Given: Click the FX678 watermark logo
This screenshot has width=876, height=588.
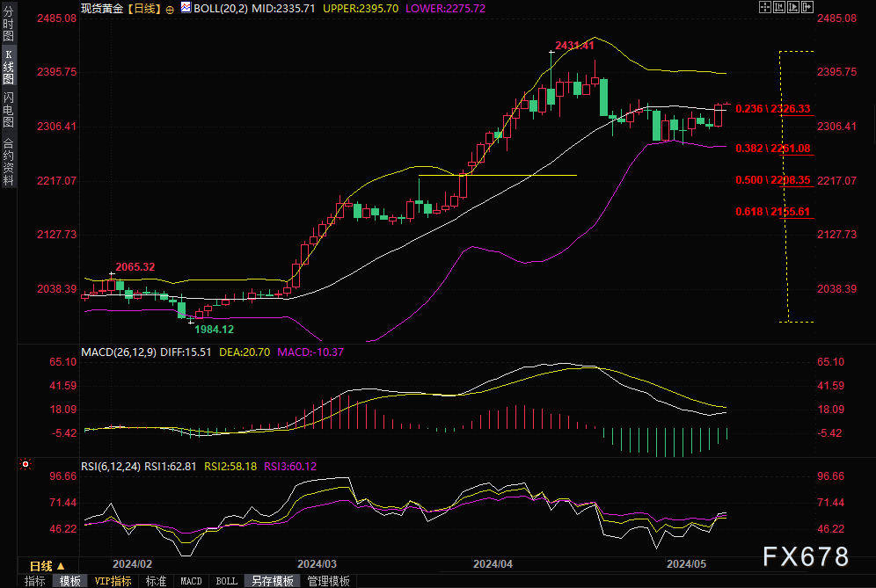Looking at the screenshot, I should (805, 556).
